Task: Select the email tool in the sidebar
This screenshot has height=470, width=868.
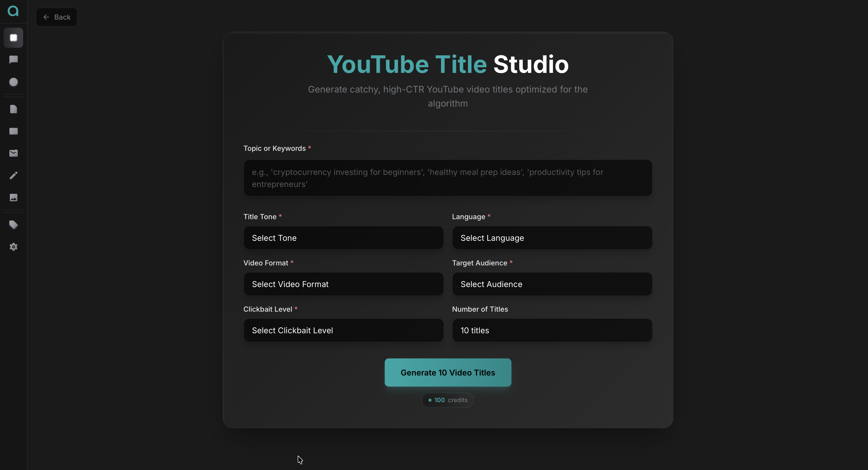Action: click(14, 153)
